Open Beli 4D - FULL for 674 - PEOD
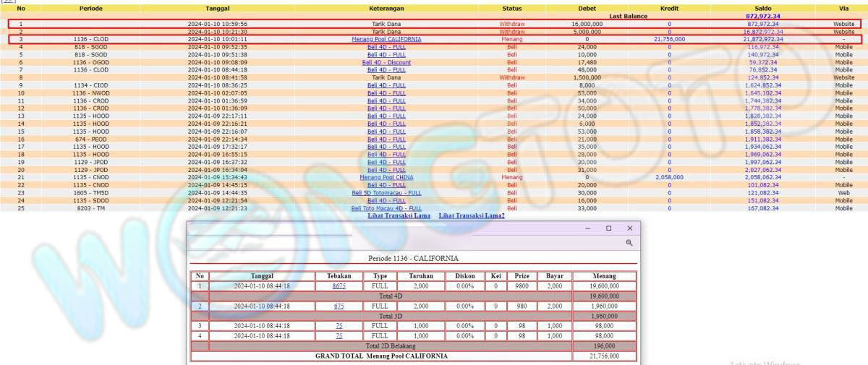Viewport: 868px width, 365px height. [x=386, y=139]
